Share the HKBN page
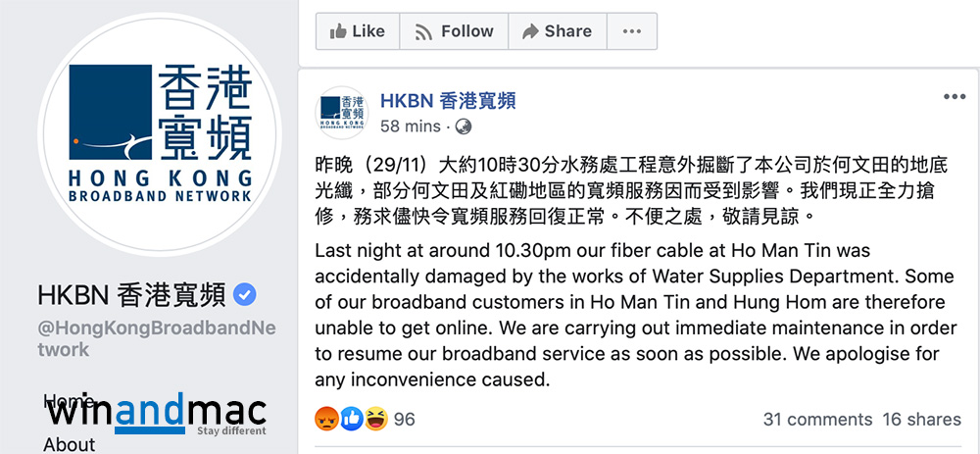Screen dimensions: 980x454 [556, 31]
